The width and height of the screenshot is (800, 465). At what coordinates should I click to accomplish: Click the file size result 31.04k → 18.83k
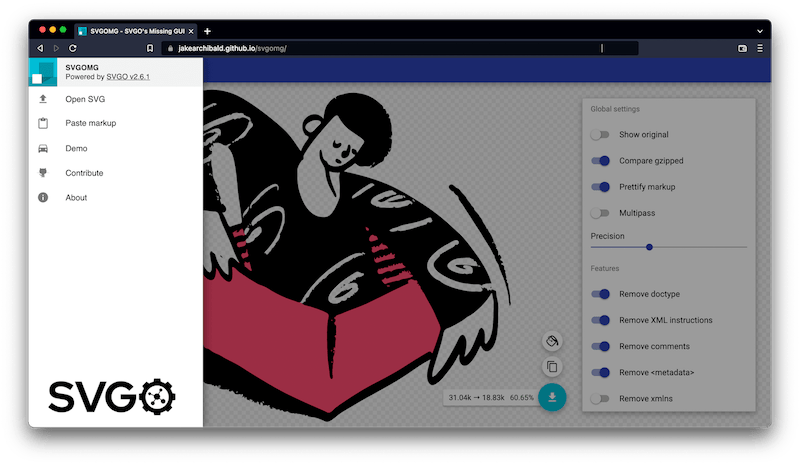pos(476,397)
